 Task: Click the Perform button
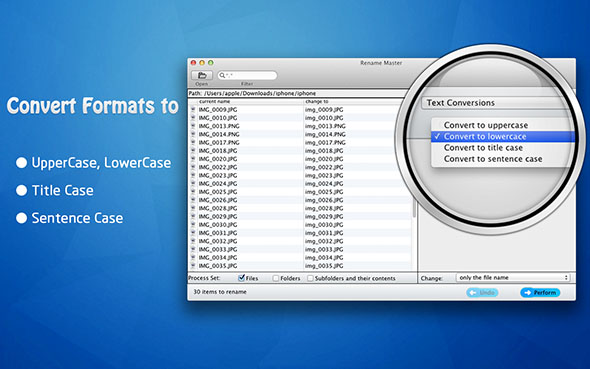point(540,292)
